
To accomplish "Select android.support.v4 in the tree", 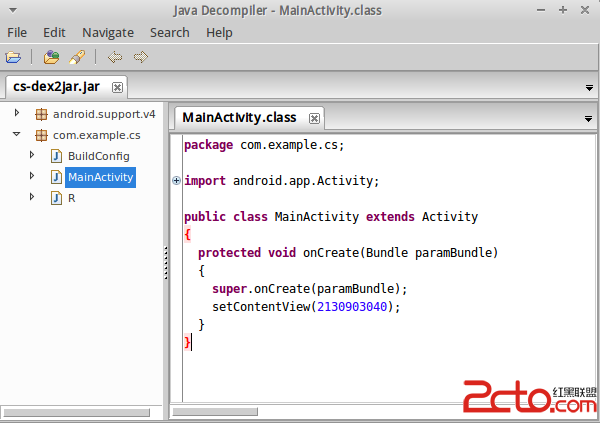I will [104, 114].
